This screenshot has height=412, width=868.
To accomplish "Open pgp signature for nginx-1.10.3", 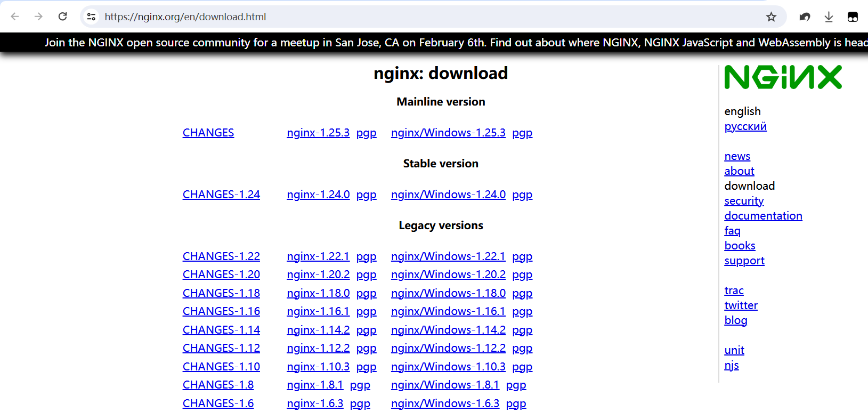I will (367, 367).
